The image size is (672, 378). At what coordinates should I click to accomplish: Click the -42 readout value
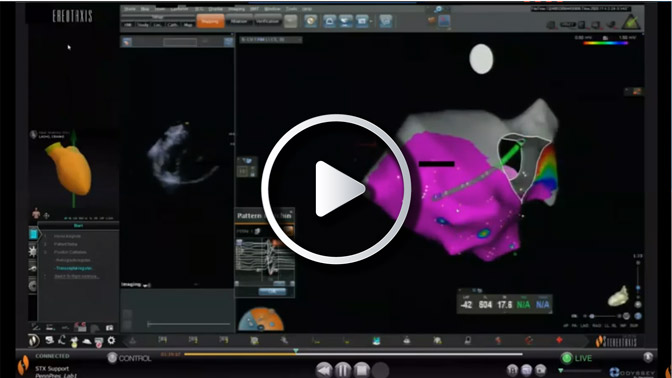click(466, 305)
